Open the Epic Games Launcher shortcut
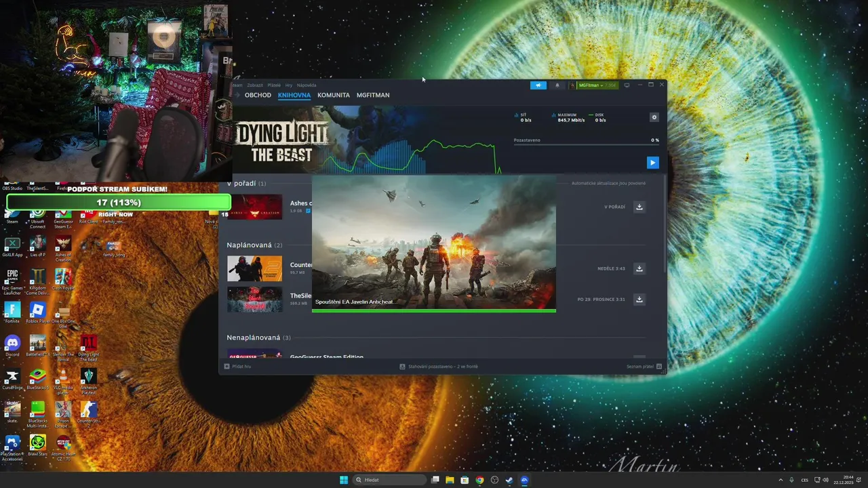The width and height of the screenshot is (868, 488). pyautogui.click(x=12, y=281)
